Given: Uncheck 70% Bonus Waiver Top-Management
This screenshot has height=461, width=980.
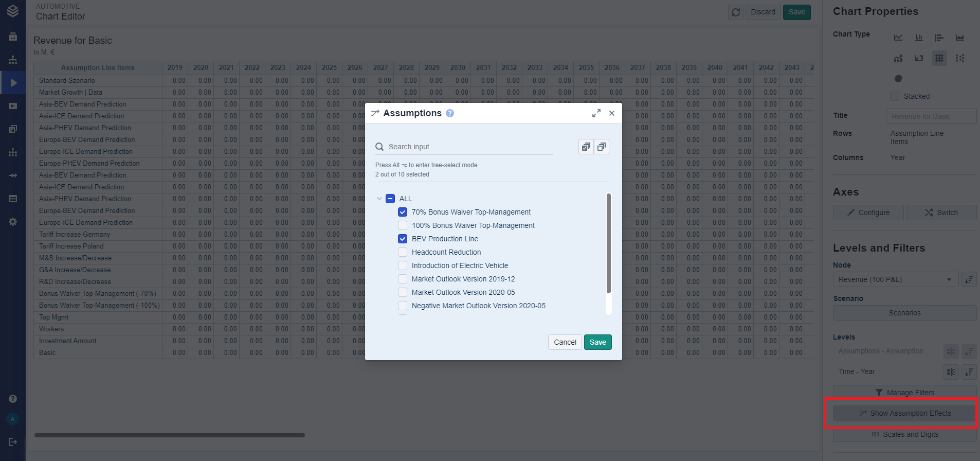Looking at the screenshot, I should click(x=403, y=212).
